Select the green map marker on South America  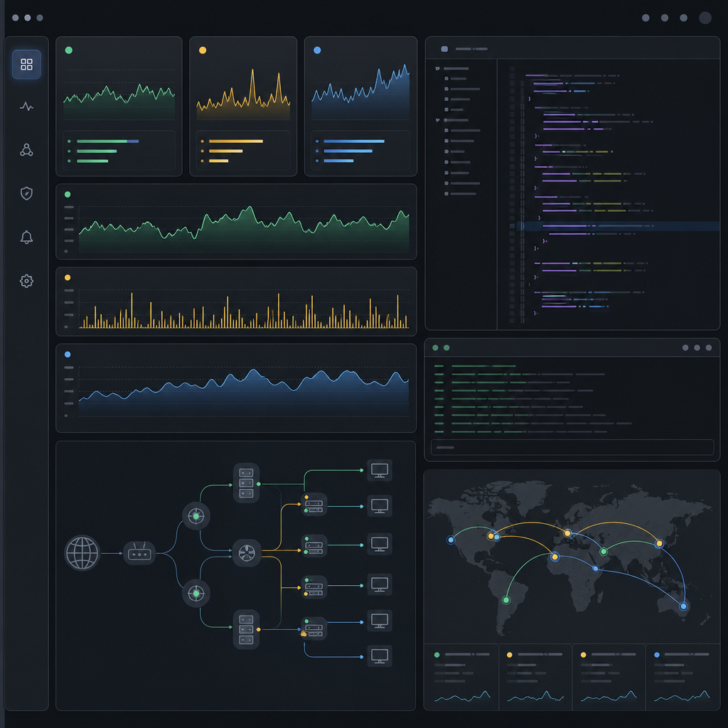(x=506, y=600)
